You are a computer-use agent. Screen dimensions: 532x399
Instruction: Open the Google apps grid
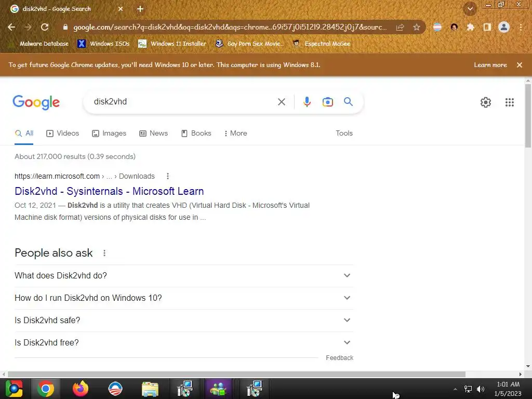tap(509, 102)
